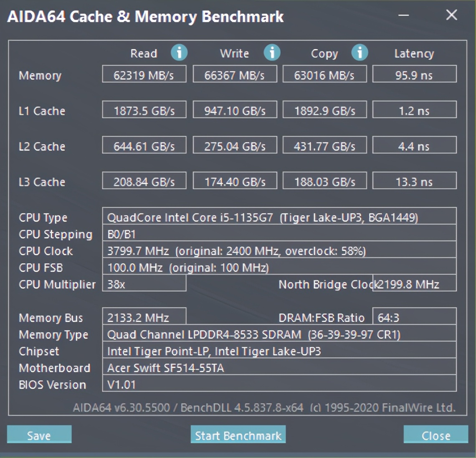Click the L3 Cache Copy result box

[324, 181]
